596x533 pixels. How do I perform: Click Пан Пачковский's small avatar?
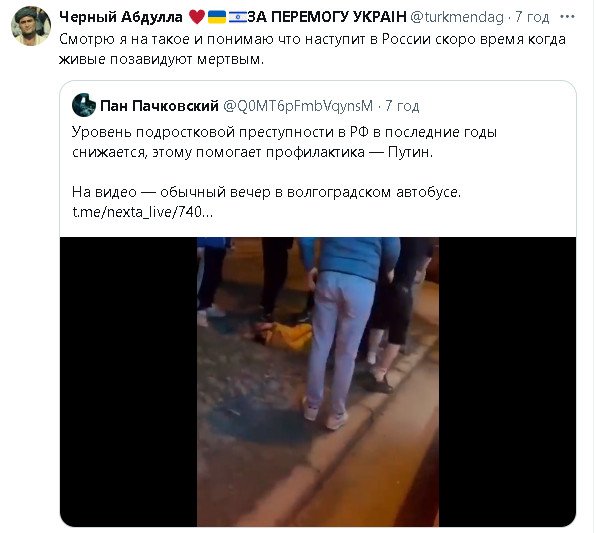point(84,105)
